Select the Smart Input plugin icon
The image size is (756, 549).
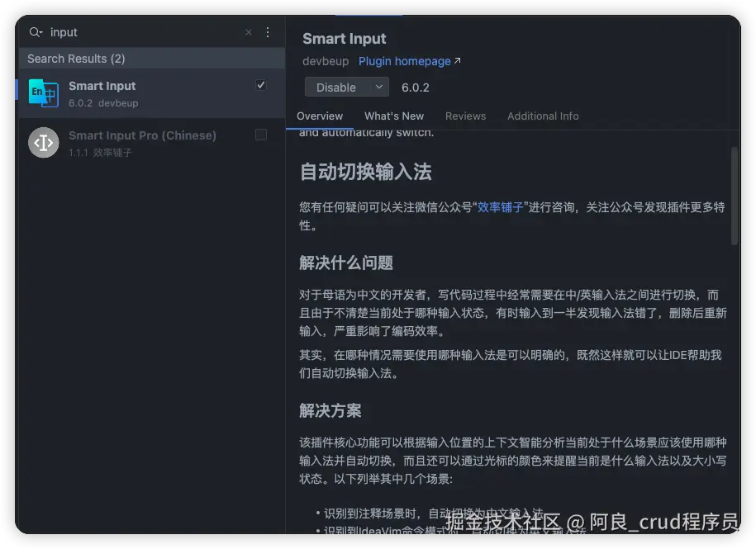(x=44, y=93)
